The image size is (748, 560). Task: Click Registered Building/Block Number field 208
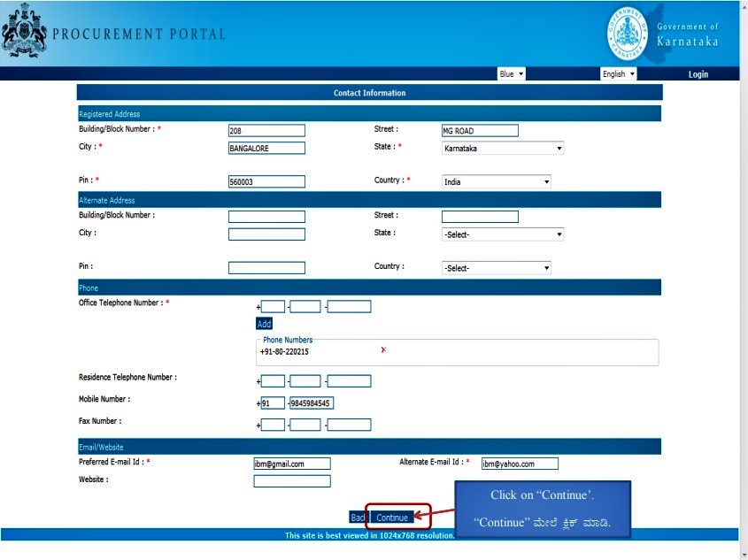tap(266, 131)
